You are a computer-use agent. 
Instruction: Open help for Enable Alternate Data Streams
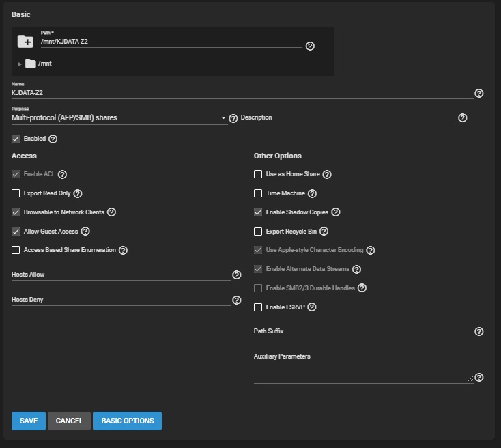coord(356,269)
